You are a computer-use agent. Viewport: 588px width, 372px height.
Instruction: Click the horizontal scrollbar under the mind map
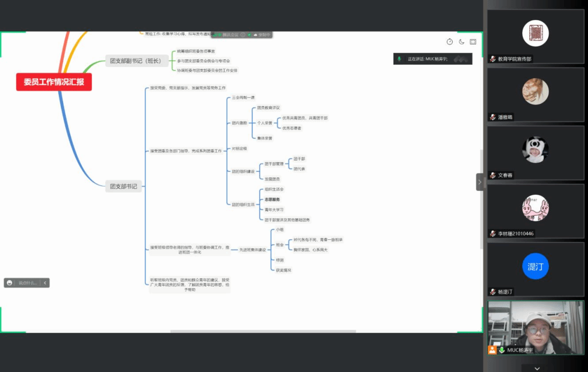(x=263, y=331)
